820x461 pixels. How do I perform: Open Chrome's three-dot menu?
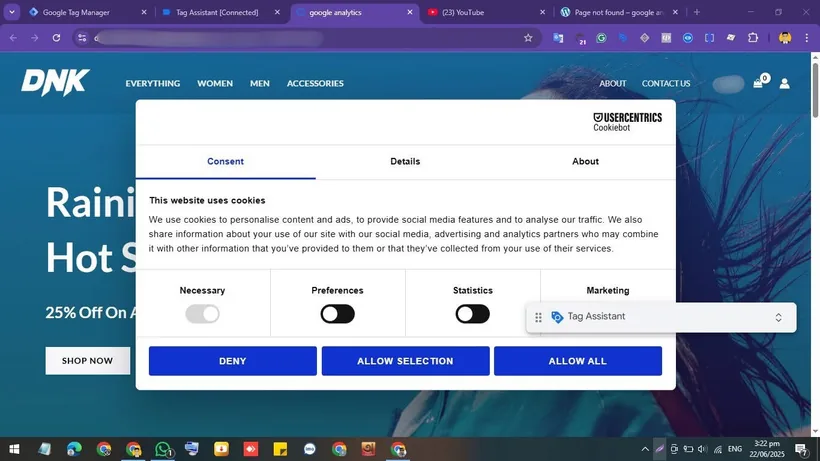click(806, 38)
